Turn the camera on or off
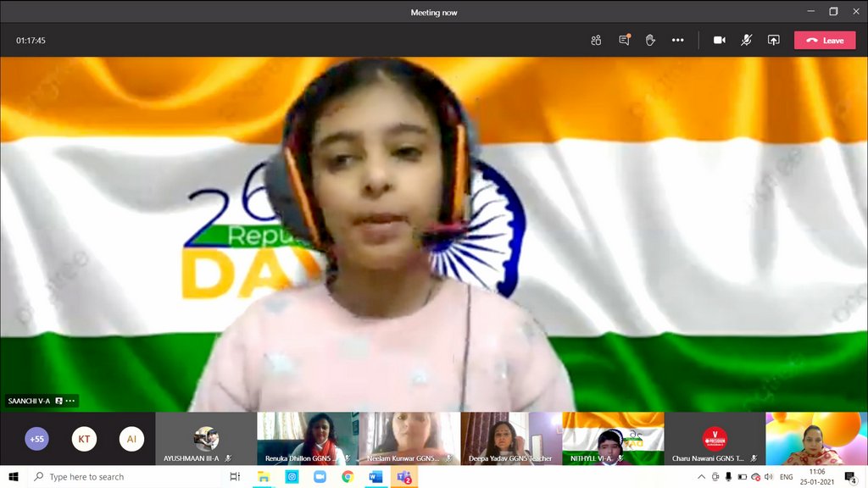This screenshot has height=488, width=868. click(719, 40)
